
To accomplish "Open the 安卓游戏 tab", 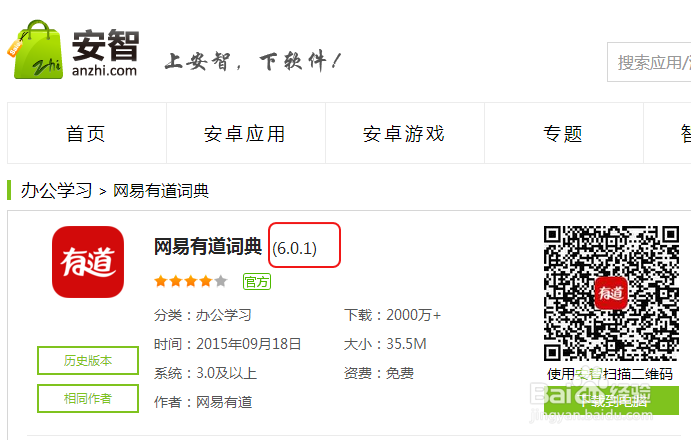I will pyautogui.click(x=405, y=133).
